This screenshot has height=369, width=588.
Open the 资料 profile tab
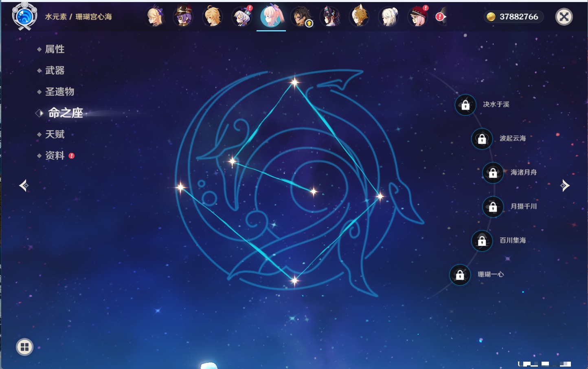55,155
